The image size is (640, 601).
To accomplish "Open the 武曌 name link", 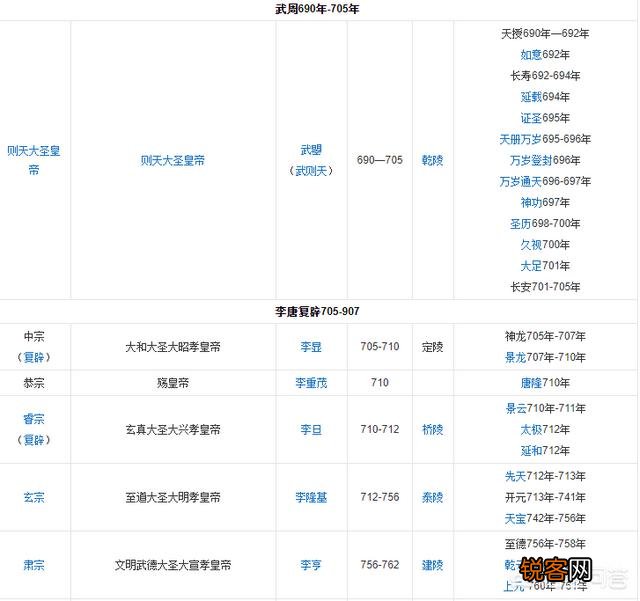I will pyautogui.click(x=311, y=150).
